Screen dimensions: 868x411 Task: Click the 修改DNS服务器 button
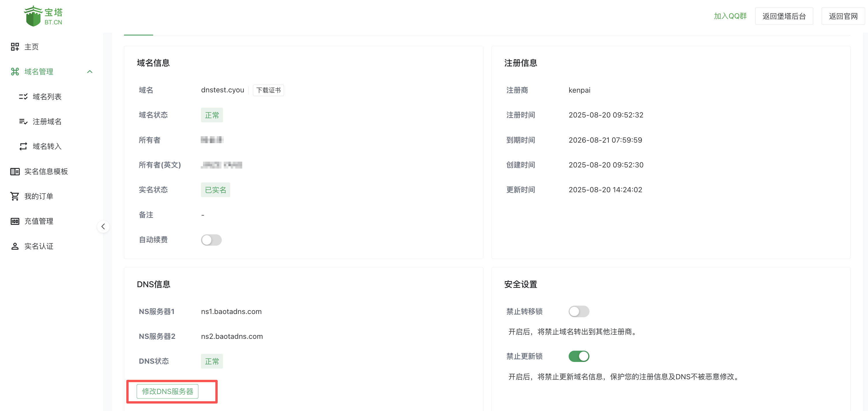(167, 391)
